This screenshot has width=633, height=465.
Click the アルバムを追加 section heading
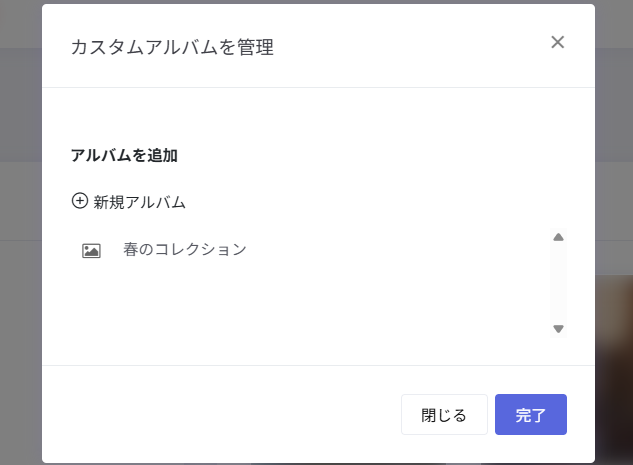pos(124,155)
